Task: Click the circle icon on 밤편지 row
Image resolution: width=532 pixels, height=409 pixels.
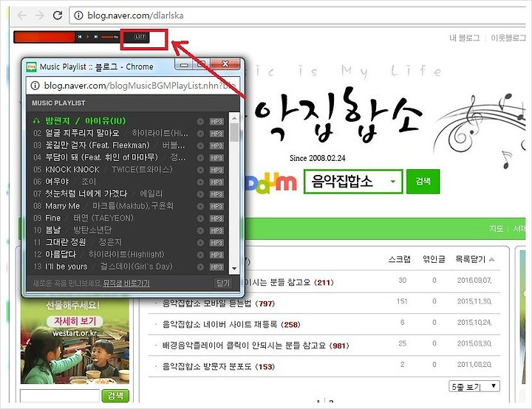Action: point(200,121)
